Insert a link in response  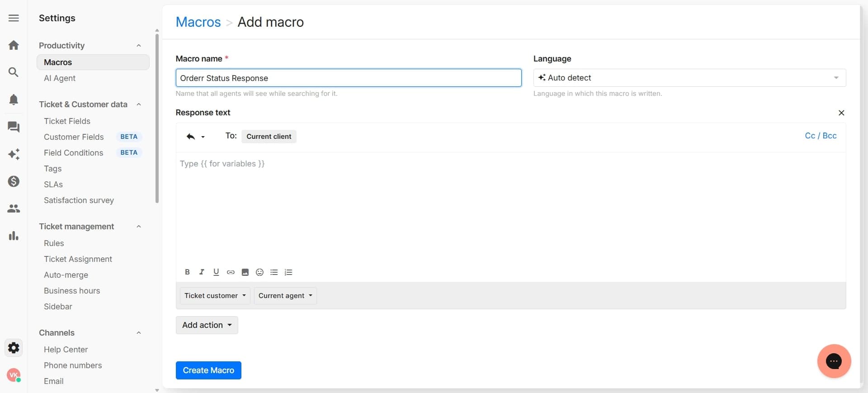tap(231, 272)
